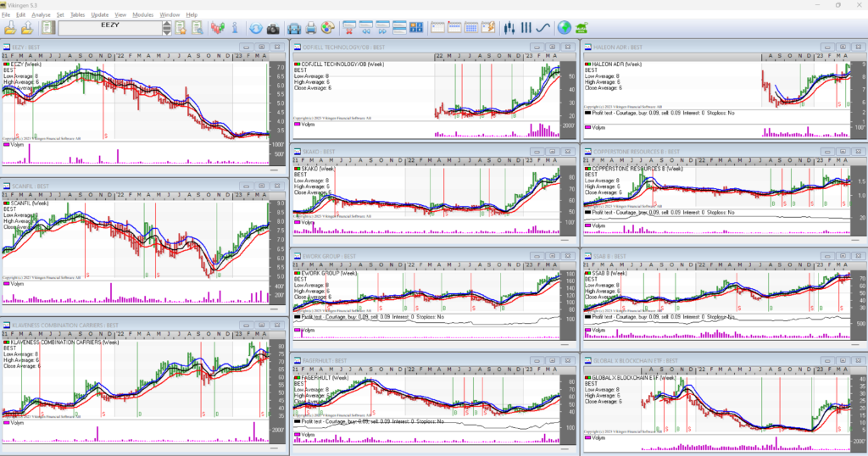Screen dimensions: 868x456
Task: Click the 'SSAB B (Week)' chart label
Action: (x=609, y=274)
